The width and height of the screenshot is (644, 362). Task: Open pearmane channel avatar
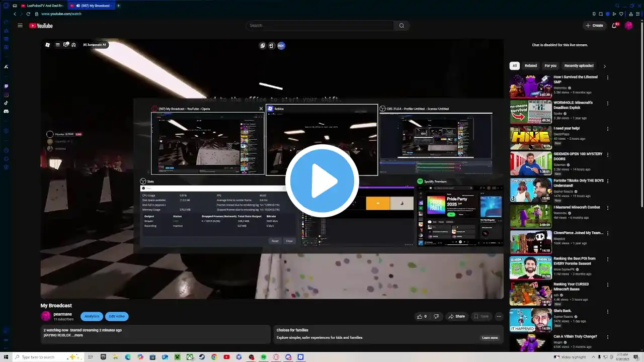pos(46,316)
